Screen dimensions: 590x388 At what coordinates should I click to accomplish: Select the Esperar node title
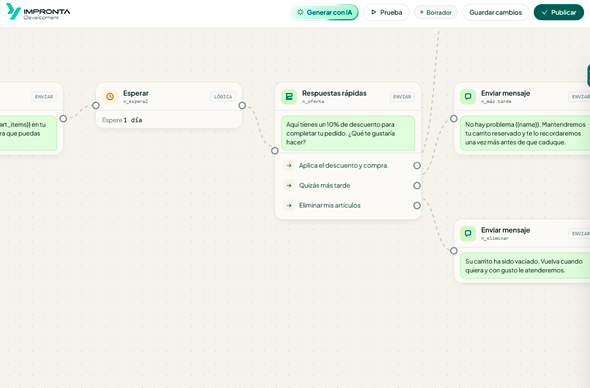point(136,93)
